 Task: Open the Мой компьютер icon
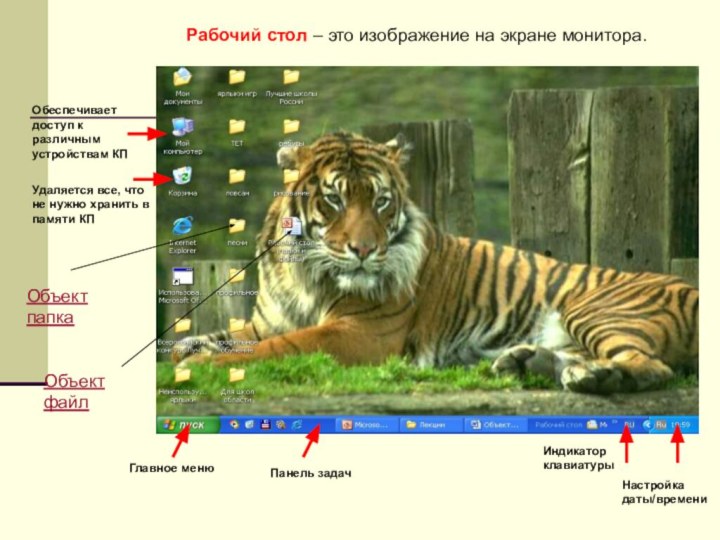click(x=182, y=128)
